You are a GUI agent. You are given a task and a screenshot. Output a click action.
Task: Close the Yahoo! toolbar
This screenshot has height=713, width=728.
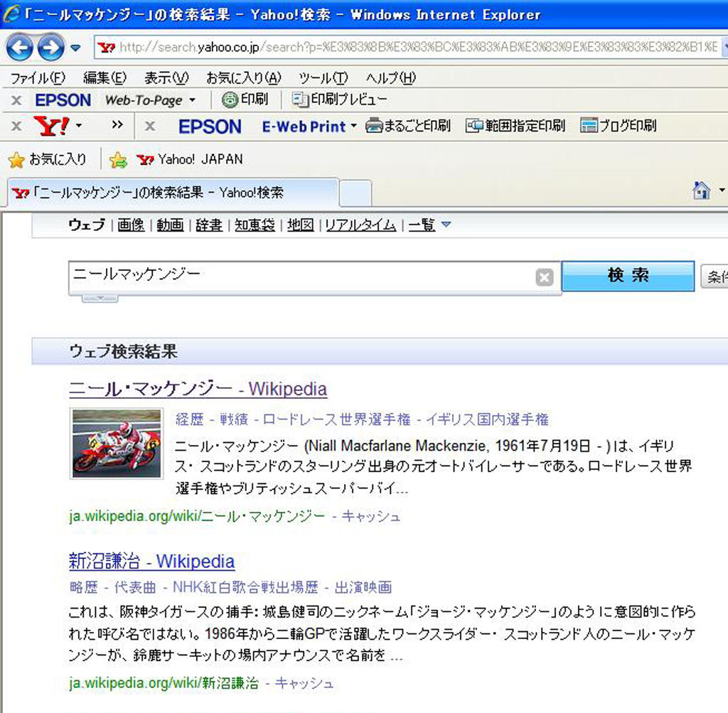point(16,126)
